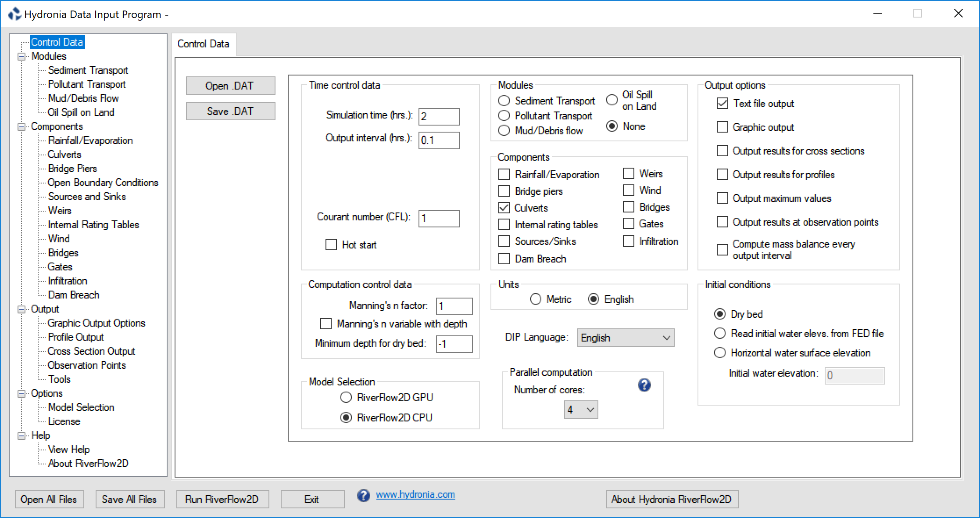
Task: Select the Metric units radio button
Action: coord(536,299)
